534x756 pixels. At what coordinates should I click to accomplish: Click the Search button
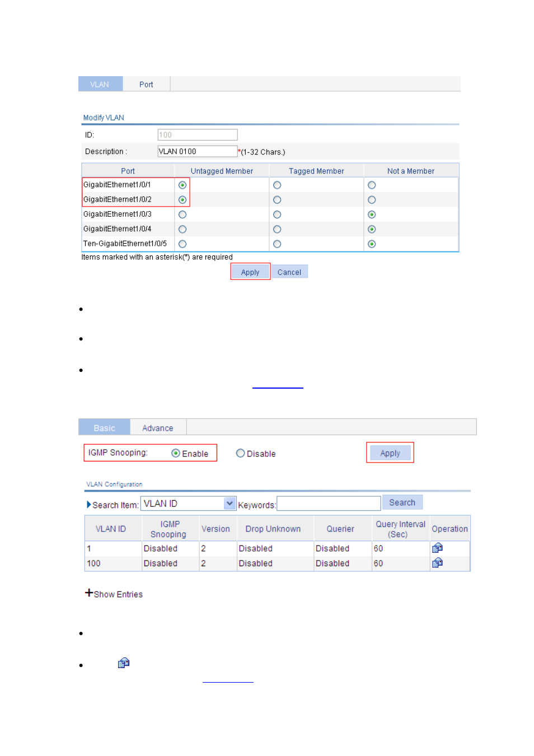click(402, 502)
